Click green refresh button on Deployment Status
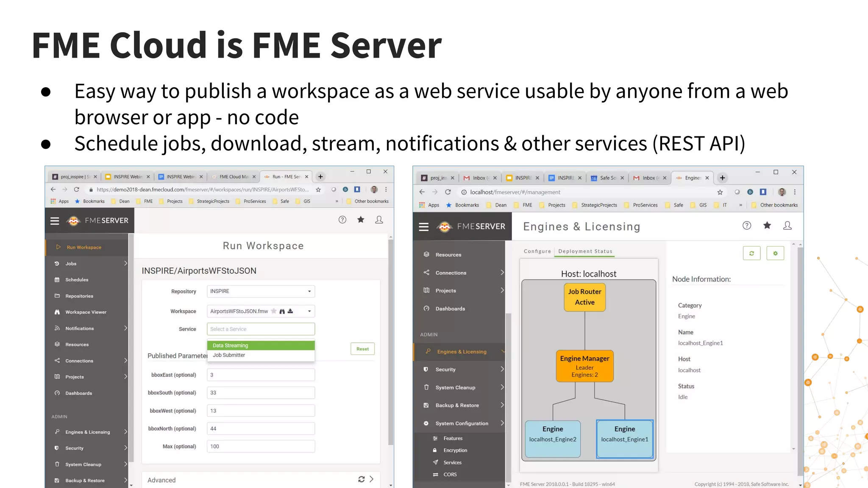 pos(752,253)
